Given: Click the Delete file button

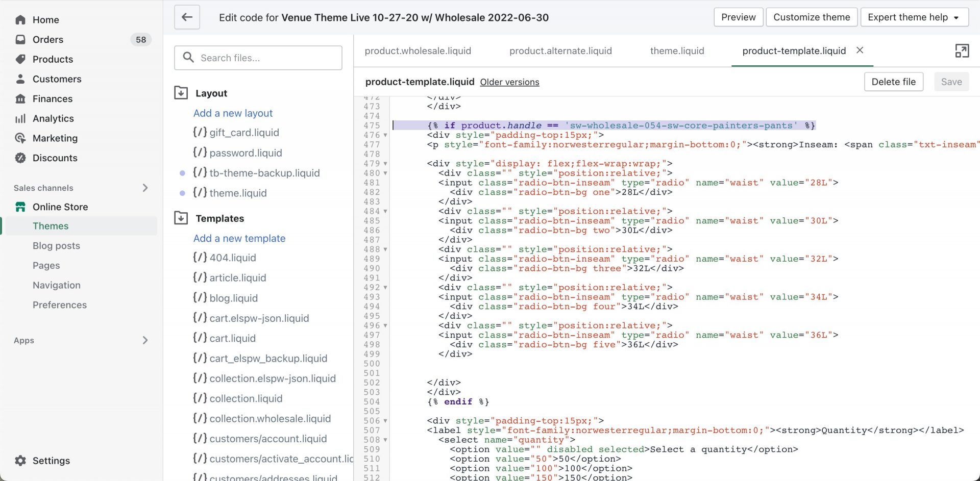Looking at the screenshot, I should 893,82.
